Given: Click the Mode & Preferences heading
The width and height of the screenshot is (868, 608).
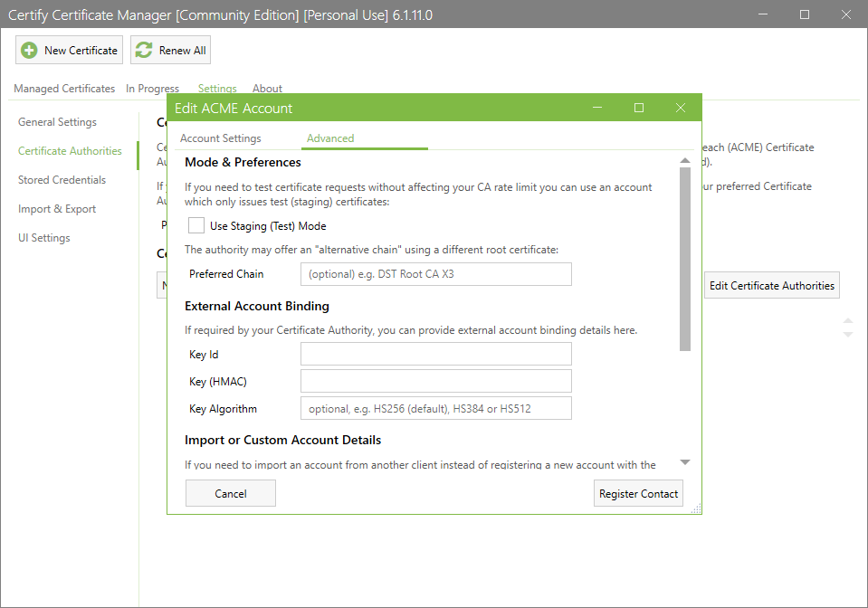Looking at the screenshot, I should click(243, 162).
